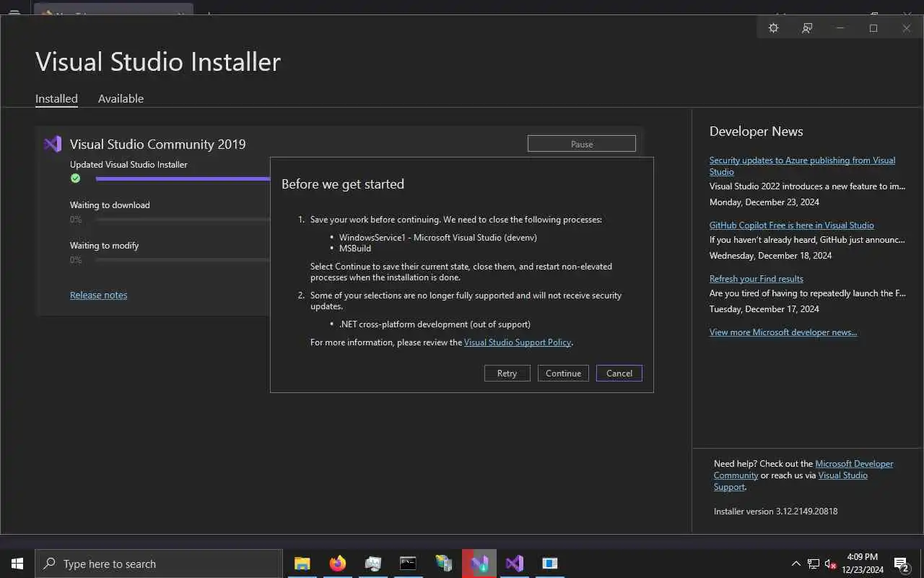Switch to Visual Studio purple taskbar icon
The height and width of the screenshot is (578, 924).
(x=515, y=564)
